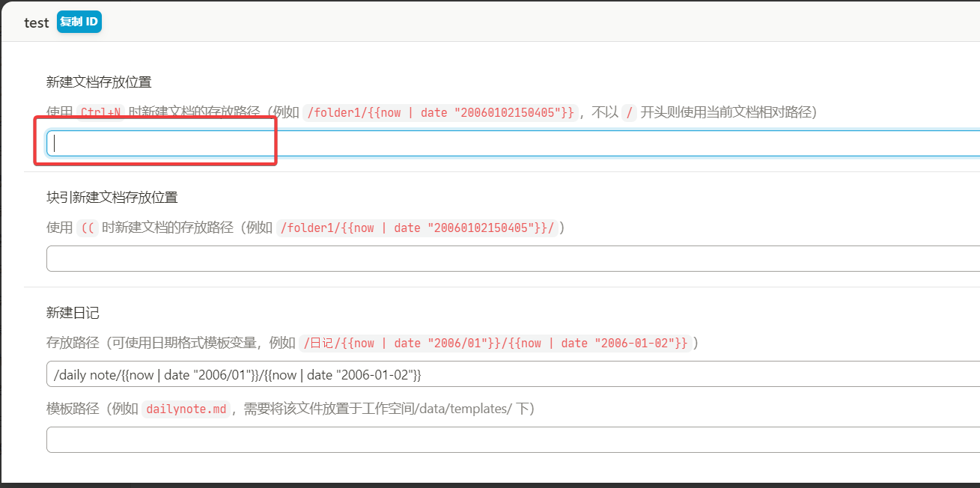Click the /日记/ example path code text
The width and height of the screenshot is (980, 488).
494,343
